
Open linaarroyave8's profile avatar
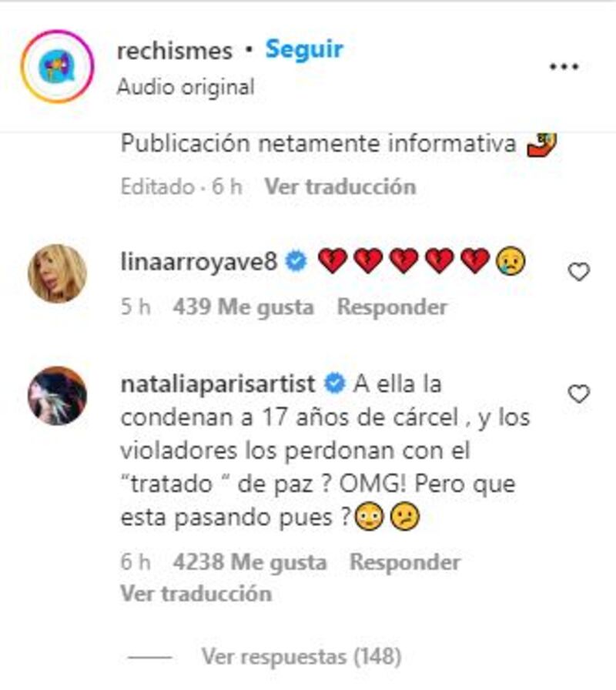57,273
